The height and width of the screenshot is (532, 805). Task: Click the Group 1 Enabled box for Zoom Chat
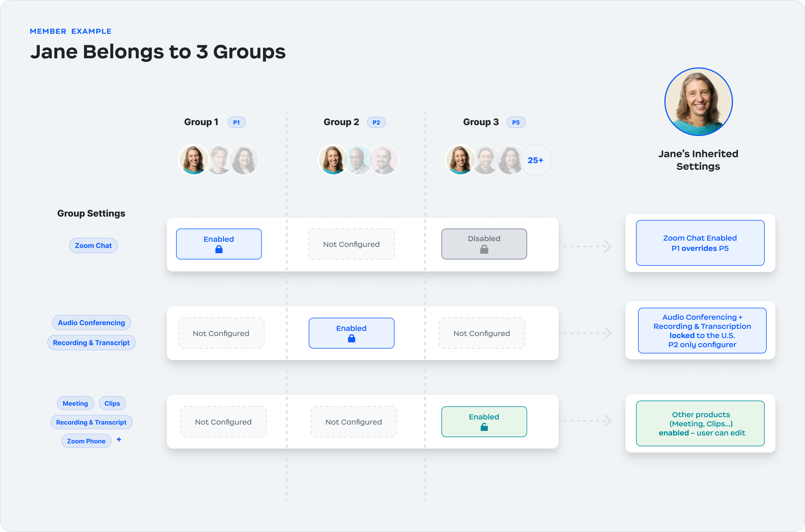(219, 244)
